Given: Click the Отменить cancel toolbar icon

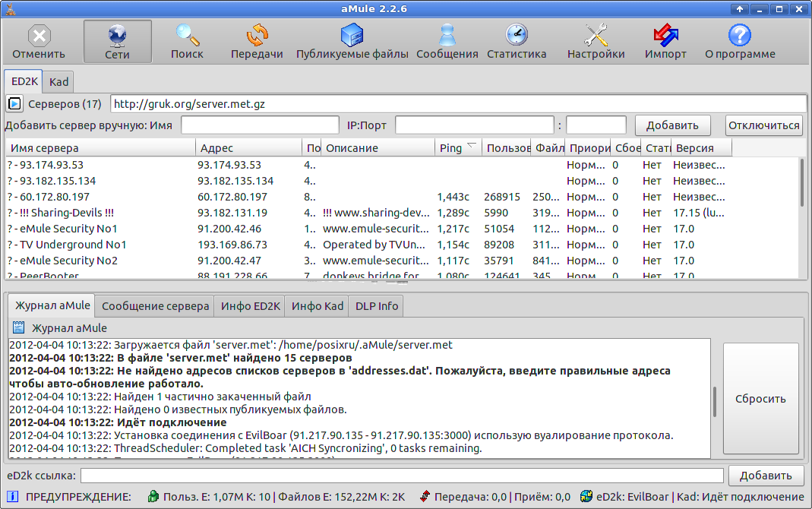Looking at the screenshot, I should click(x=39, y=42).
